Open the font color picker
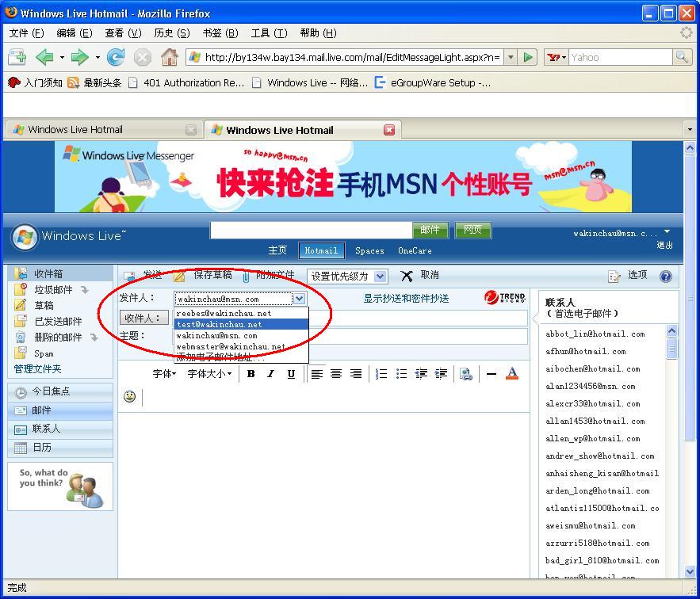This screenshot has height=599, width=700. (x=512, y=374)
